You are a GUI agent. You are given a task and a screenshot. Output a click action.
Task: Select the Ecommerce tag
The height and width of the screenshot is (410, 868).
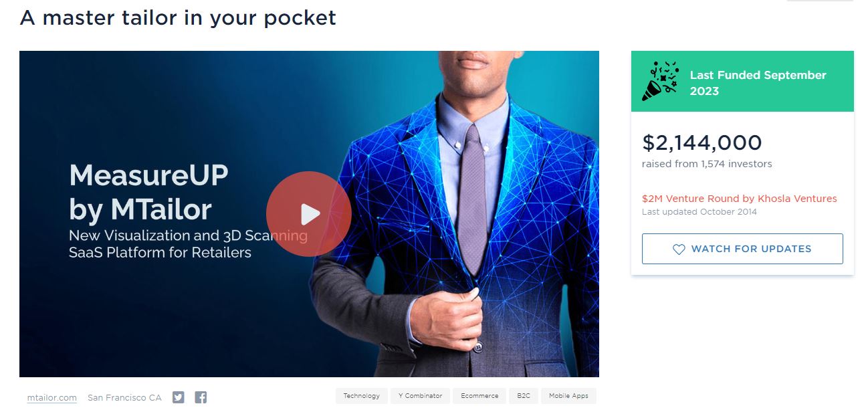click(479, 396)
